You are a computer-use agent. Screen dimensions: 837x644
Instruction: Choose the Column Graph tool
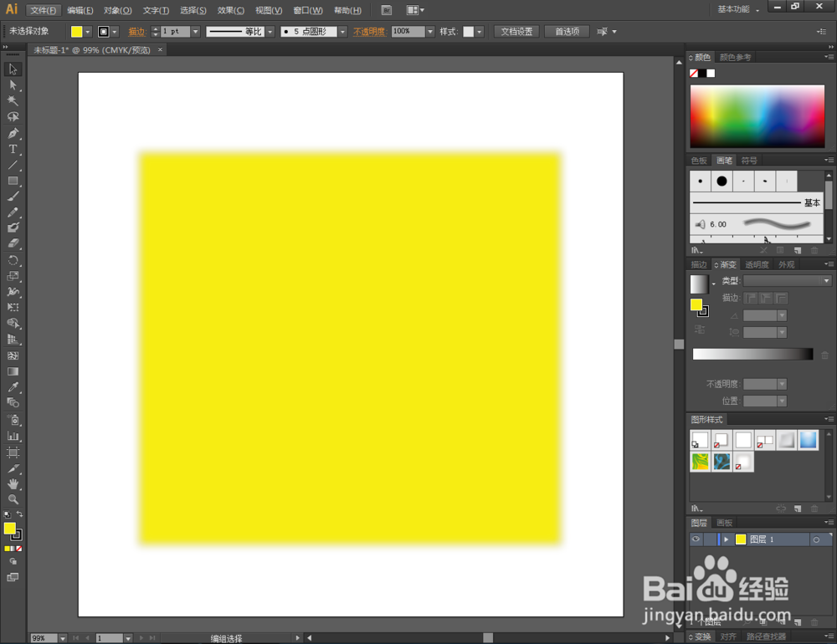pos(13,436)
